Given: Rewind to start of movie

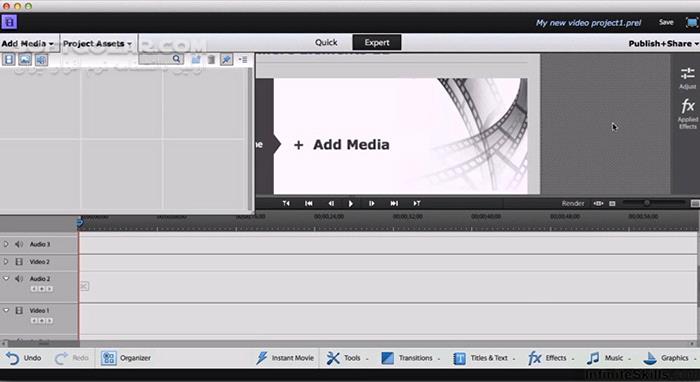Looking at the screenshot, I should (x=308, y=203).
